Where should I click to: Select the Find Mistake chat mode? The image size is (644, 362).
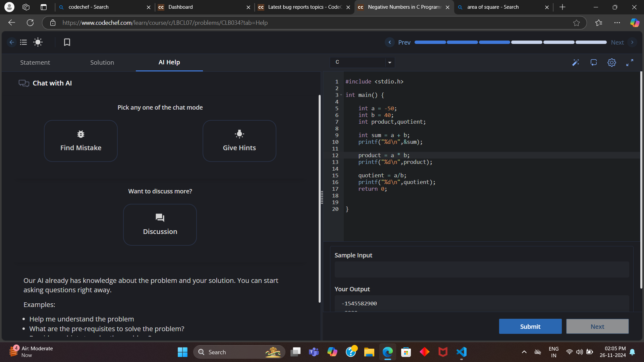[x=80, y=141]
